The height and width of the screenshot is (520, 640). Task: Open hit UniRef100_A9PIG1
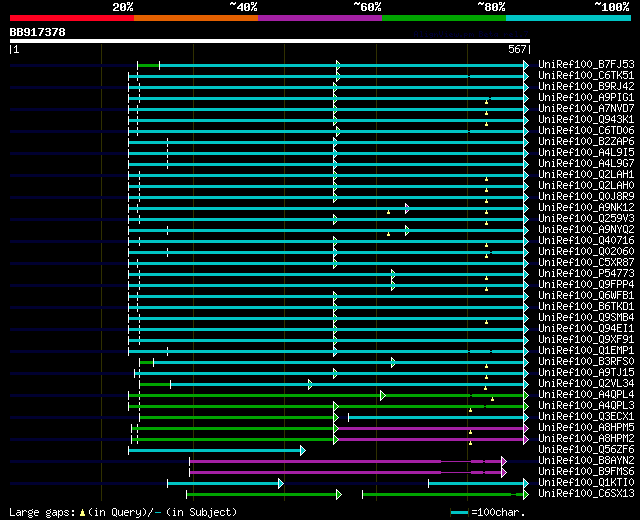[586, 98]
